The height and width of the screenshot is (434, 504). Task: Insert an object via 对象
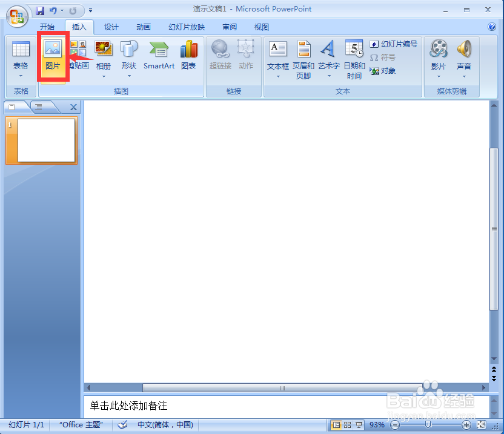coord(382,71)
